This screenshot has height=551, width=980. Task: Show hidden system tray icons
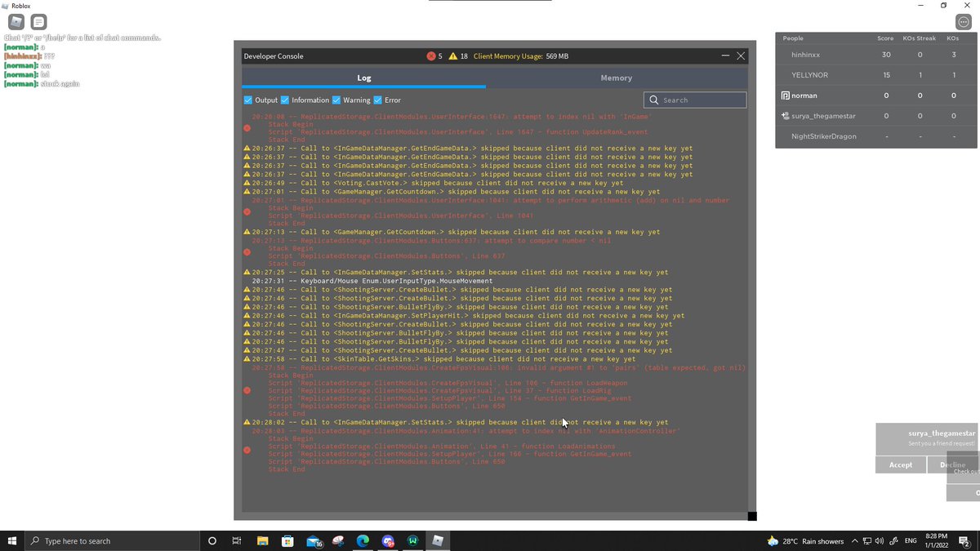(854, 540)
